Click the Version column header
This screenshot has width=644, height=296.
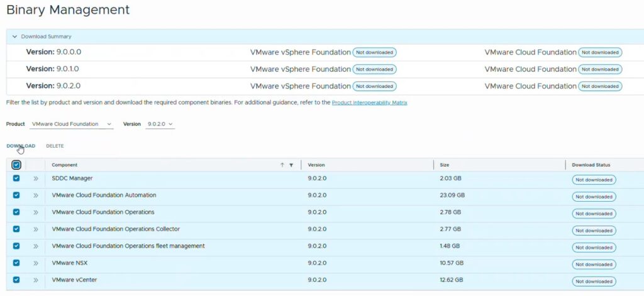316,165
